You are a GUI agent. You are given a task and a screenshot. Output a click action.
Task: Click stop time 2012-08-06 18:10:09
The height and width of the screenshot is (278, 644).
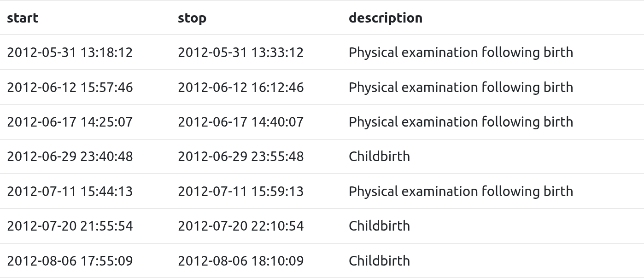click(x=240, y=261)
